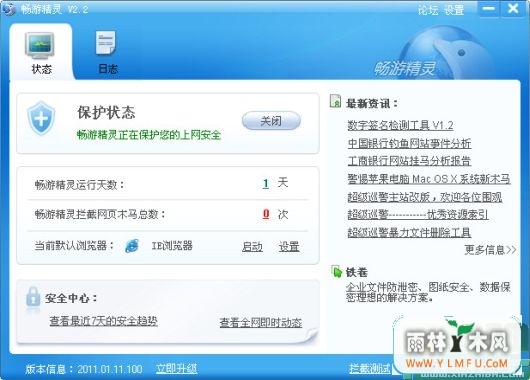The image size is (530, 380).
Task: Click the blue shield protection icon
Action: pos(41,118)
